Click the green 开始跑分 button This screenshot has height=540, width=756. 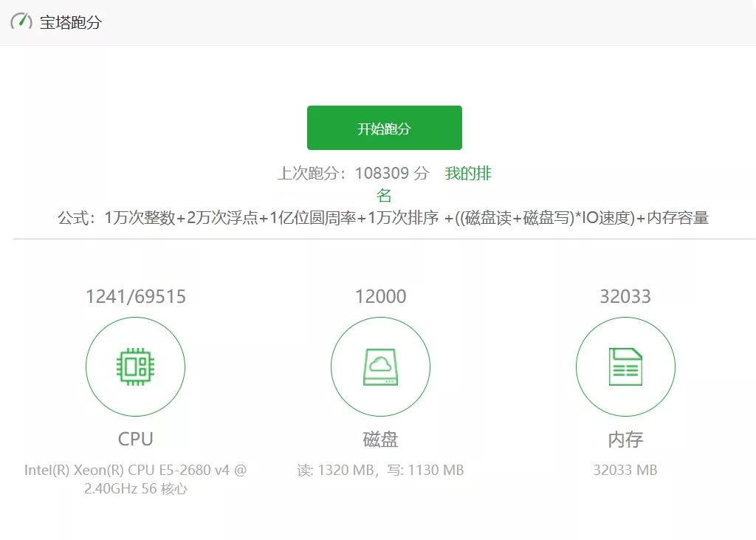[384, 128]
